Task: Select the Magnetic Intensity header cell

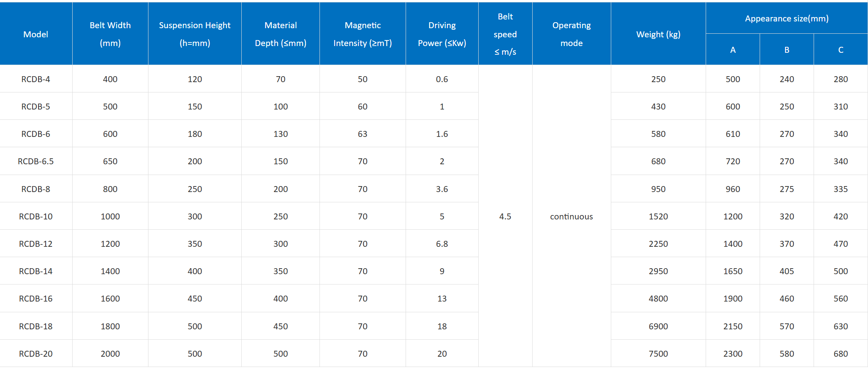Action: point(362,34)
